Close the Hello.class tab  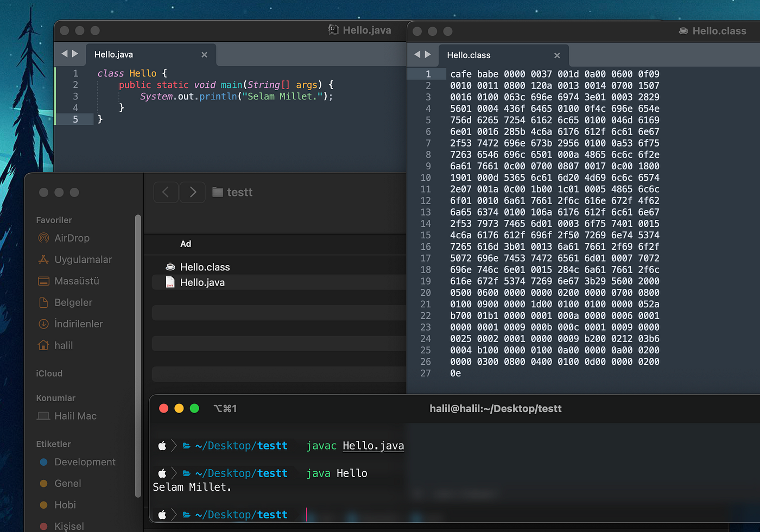click(x=557, y=55)
